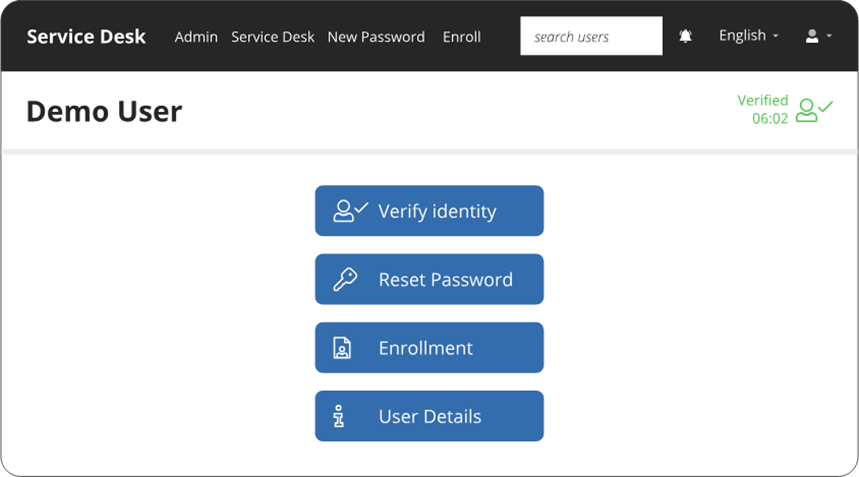Click the bold Service Desk brand title

tap(86, 37)
